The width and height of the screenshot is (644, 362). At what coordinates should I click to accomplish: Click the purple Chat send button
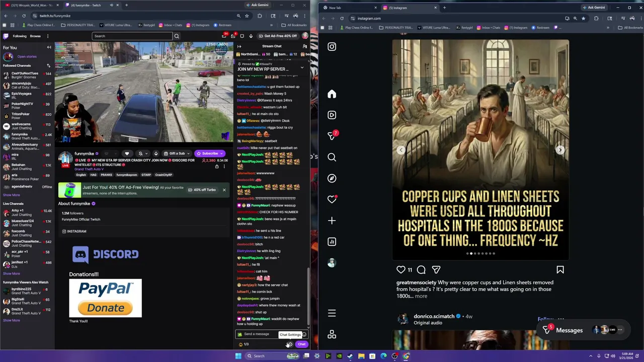click(x=301, y=344)
